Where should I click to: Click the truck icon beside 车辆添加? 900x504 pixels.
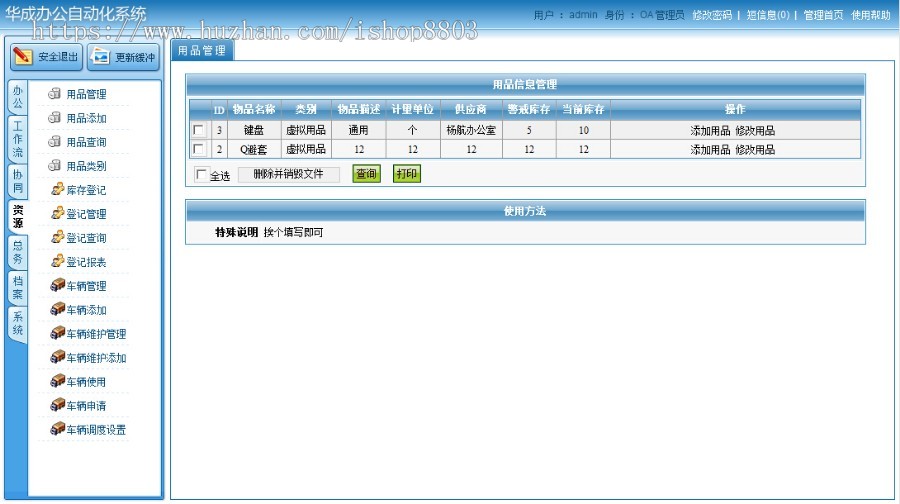tap(57, 309)
